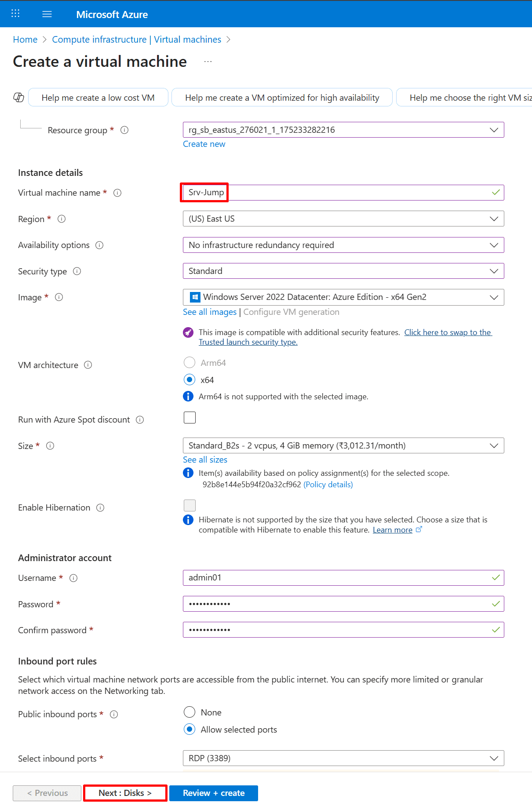The height and width of the screenshot is (810, 532).
Task: Open the hamburger portal menu
Action: (47, 14)
